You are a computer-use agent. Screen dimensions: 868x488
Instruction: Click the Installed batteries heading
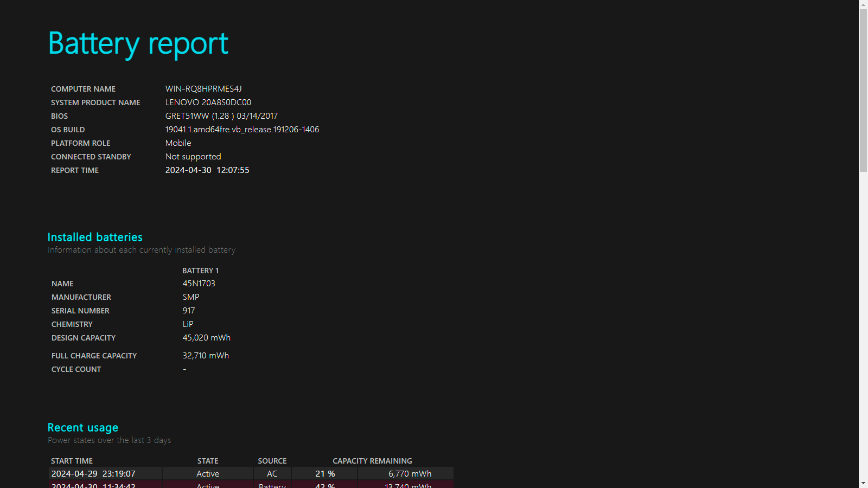[95, 237]
